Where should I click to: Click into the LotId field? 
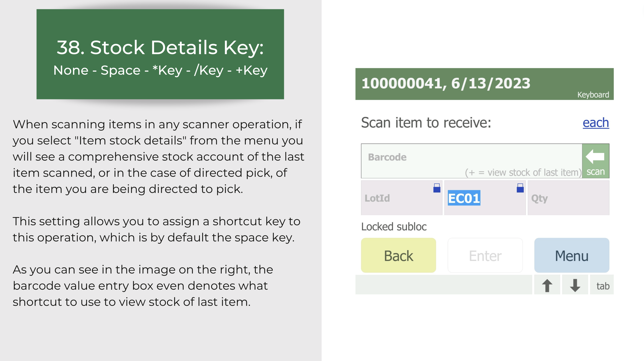point(402,198)
